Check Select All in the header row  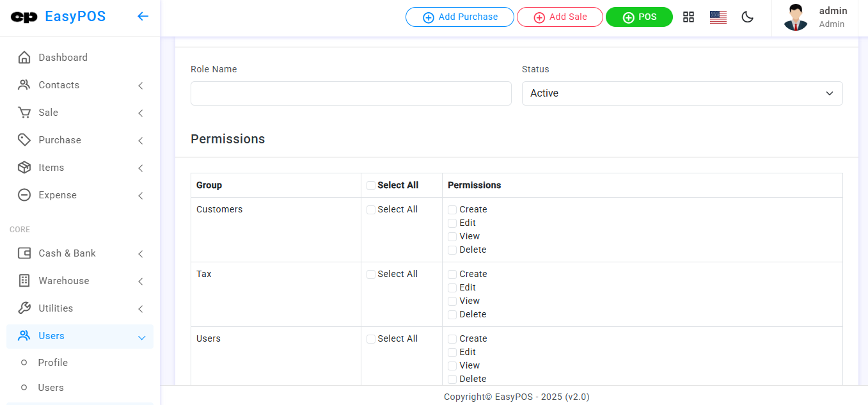coord(371,186)
